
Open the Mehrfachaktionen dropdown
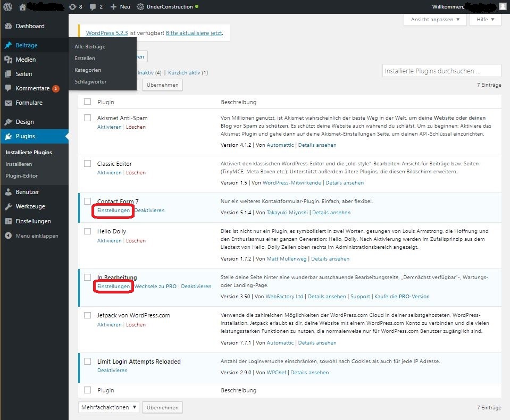(x=108, y=407)
